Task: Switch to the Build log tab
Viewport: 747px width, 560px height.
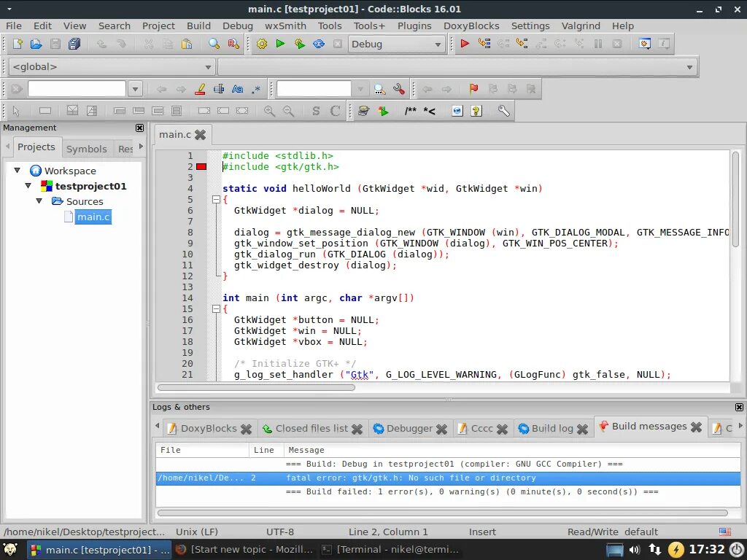Action: [x=552, y=429]
